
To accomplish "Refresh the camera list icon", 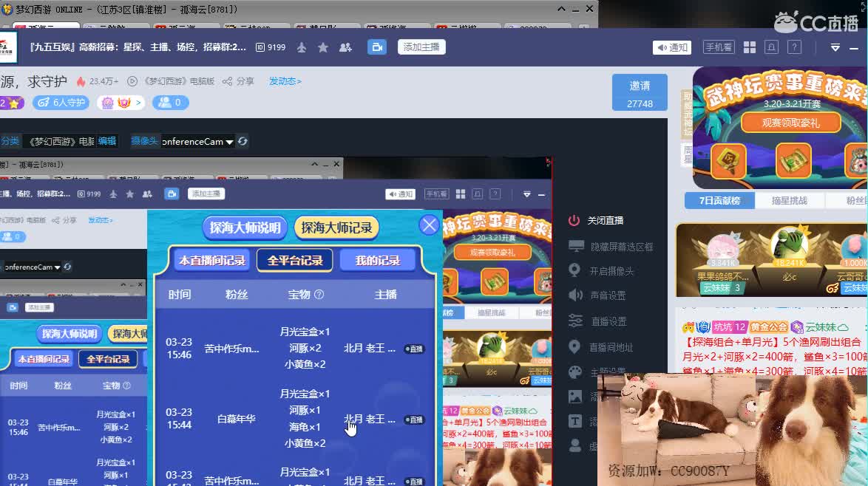I will click(243, 142).
